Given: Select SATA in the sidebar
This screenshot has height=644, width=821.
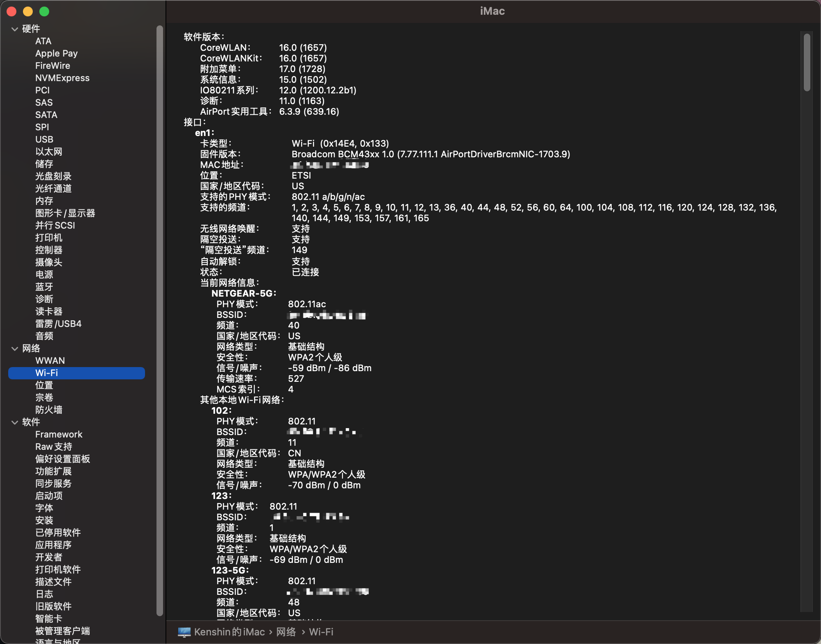Looking at the screenshot, I should coord(46,115).
